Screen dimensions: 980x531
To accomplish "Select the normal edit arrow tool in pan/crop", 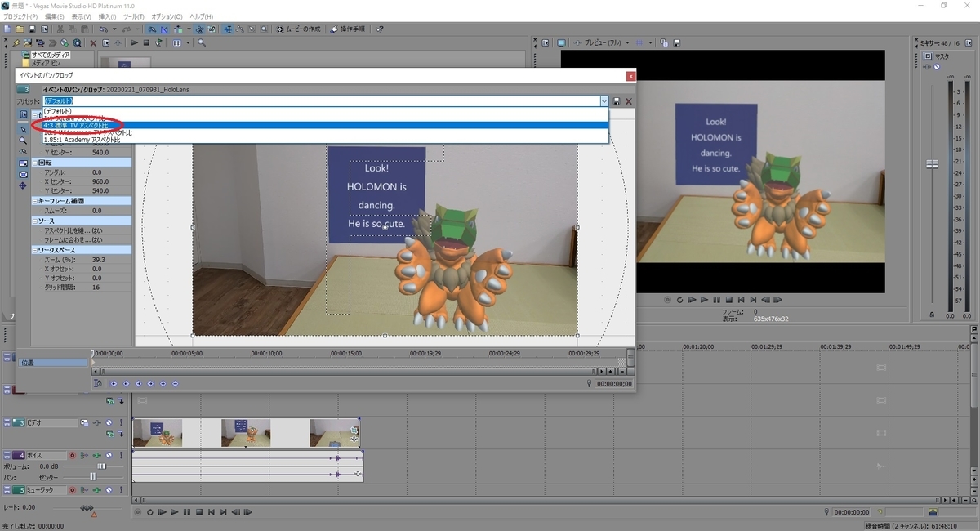I will [23, 129].
